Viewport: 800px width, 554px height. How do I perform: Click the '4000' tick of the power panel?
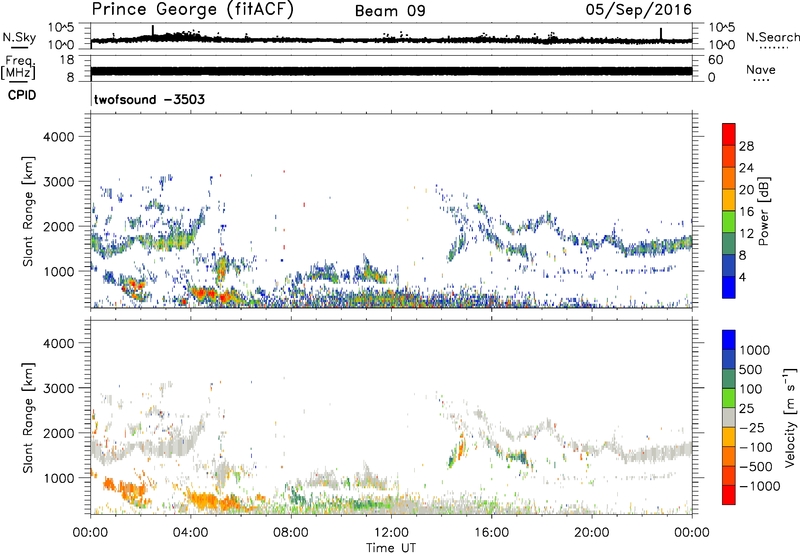[58, 137]
